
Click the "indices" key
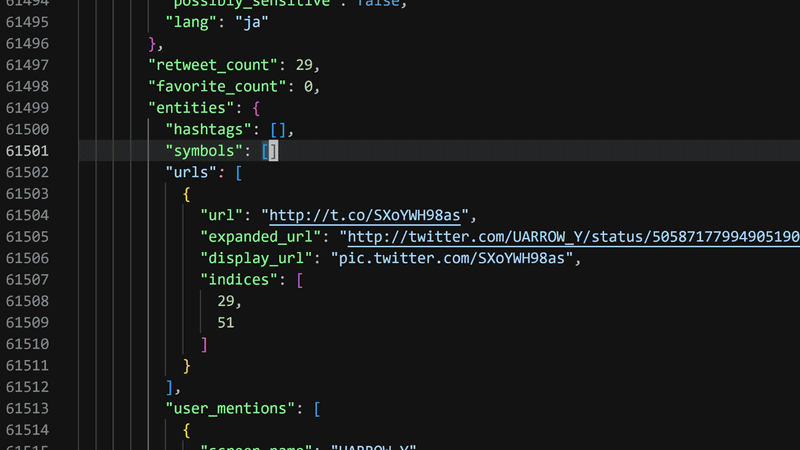coord(239,280)
